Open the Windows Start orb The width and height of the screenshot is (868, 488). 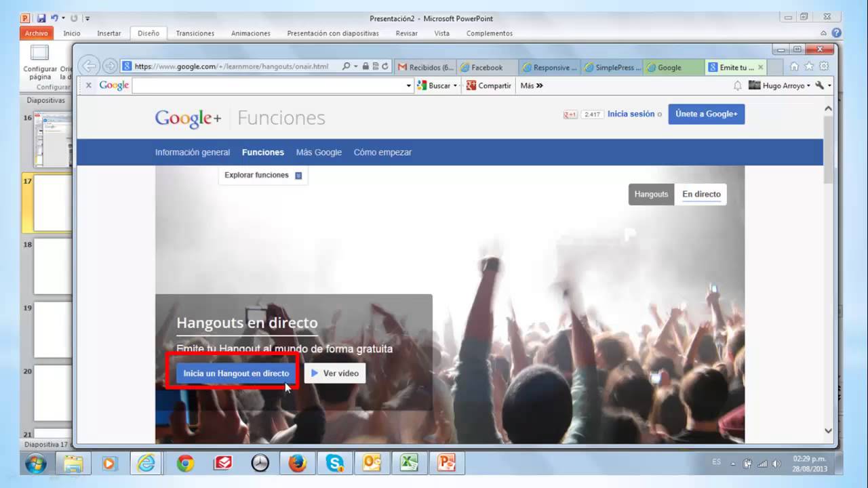point(35,464)
